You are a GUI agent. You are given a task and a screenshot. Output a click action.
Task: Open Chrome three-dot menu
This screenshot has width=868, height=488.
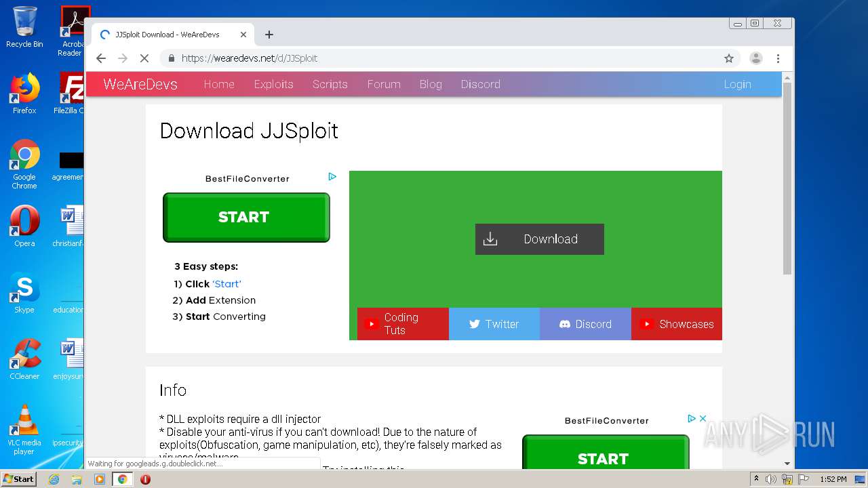pyautogui.click(x=778, y=58)
